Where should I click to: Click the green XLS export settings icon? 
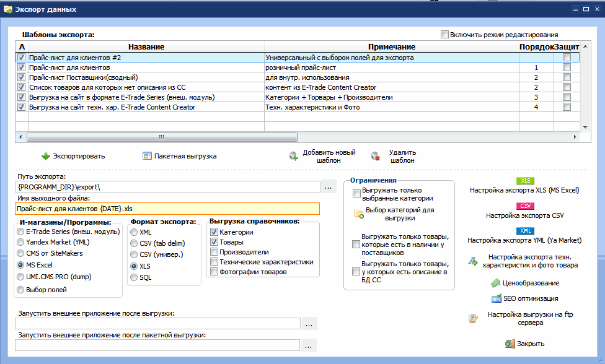[x=525, y=181]
